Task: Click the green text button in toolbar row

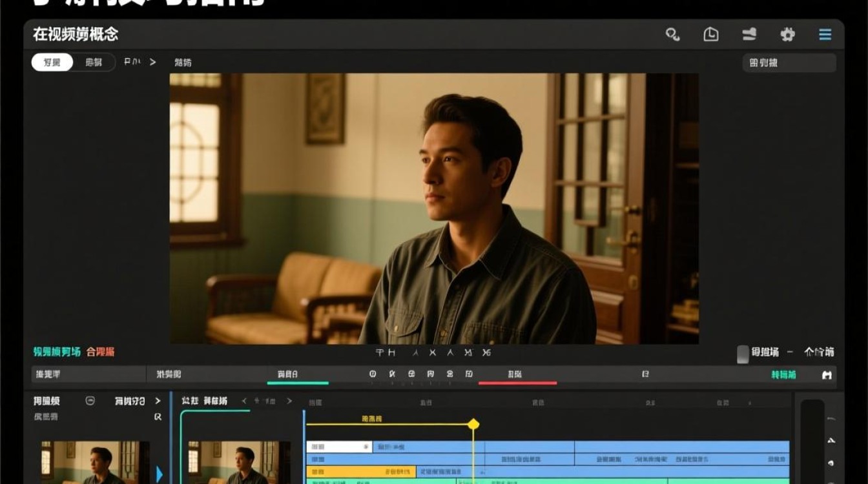Action: [x=783, y=375]
